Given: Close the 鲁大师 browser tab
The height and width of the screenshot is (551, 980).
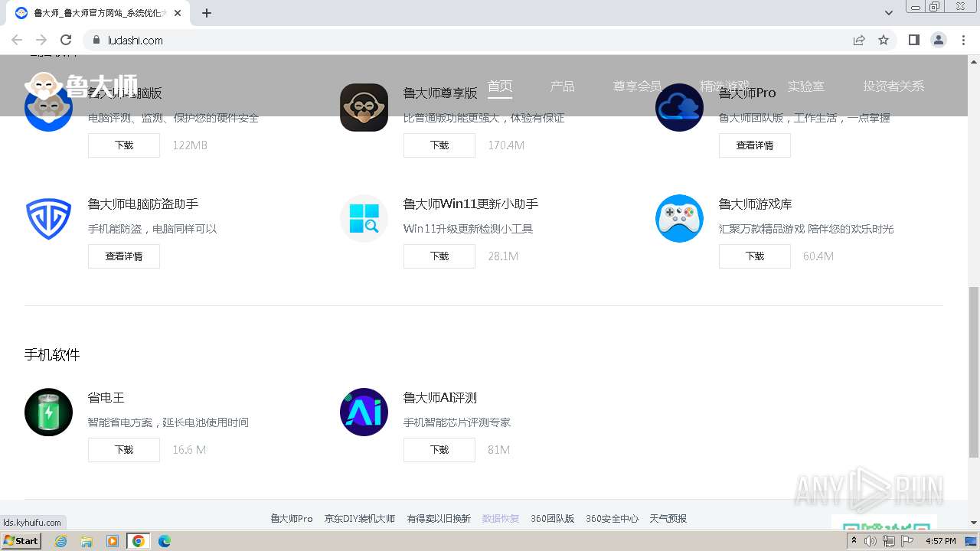Looking at the screenshot, I should (x=177, y=13).
